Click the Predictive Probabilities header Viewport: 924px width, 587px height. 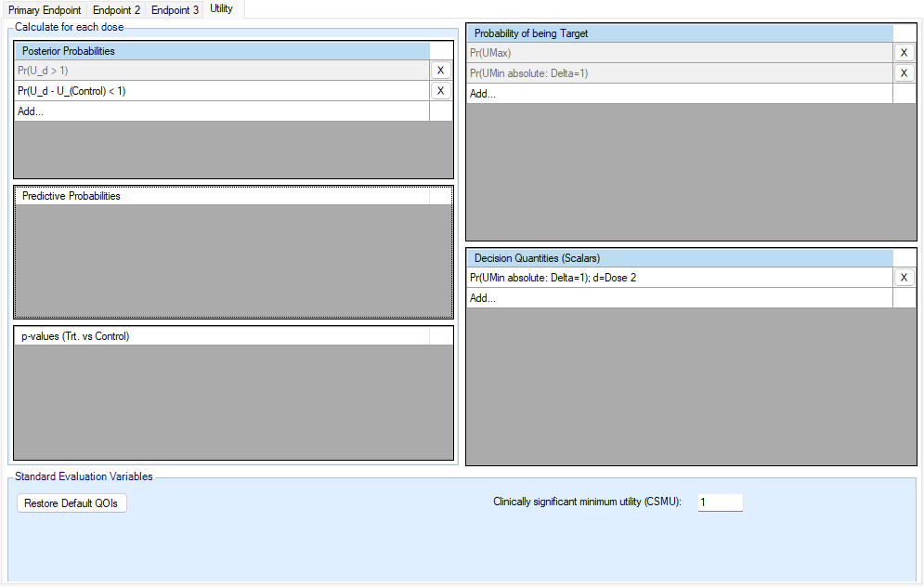click(x=223, y=196)
